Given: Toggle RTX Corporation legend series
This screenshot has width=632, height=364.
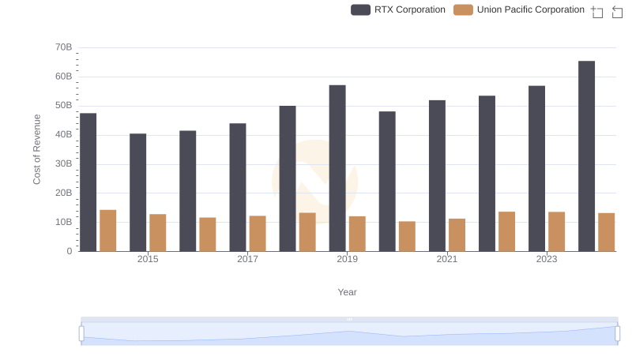Looking at the screenshot, I should (x=398, y=9).
